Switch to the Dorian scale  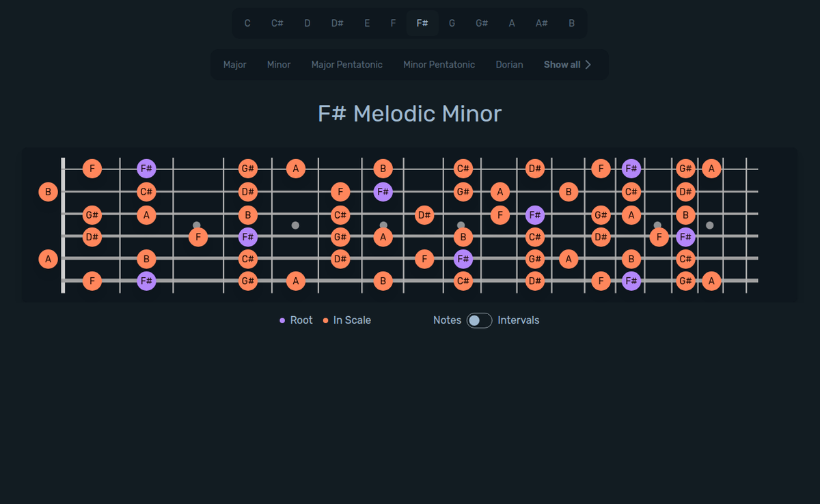click(509, 64)
